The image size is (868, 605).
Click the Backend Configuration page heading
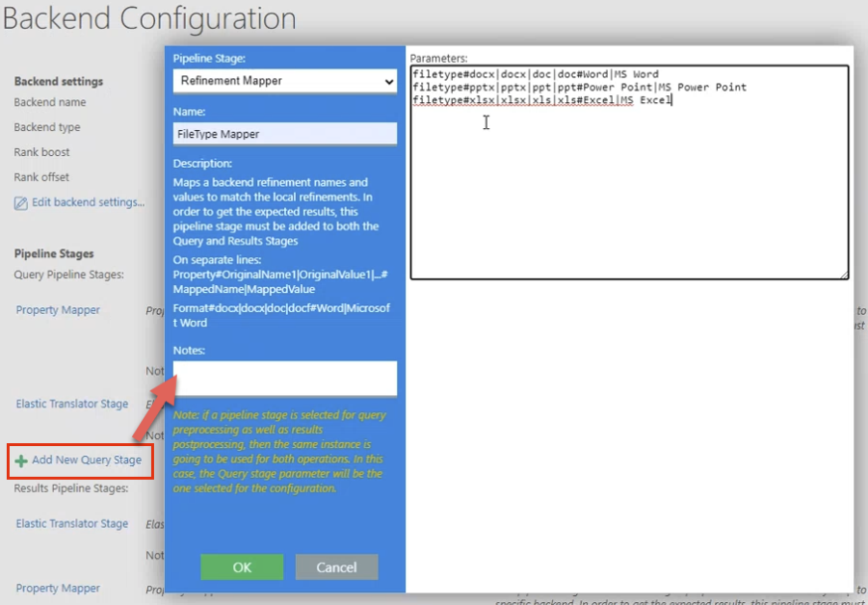pyautogui.click(x=149, y=19)
